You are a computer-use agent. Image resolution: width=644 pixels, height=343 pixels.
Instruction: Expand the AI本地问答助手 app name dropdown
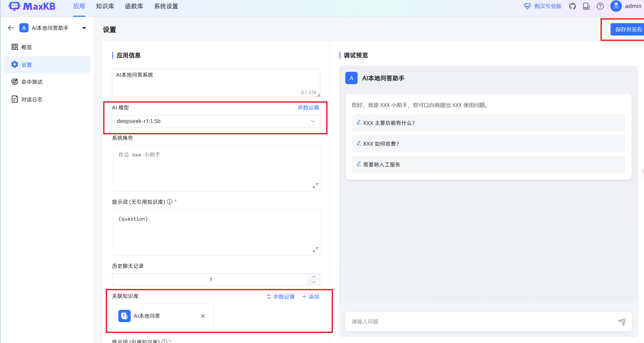coord(84,28)
